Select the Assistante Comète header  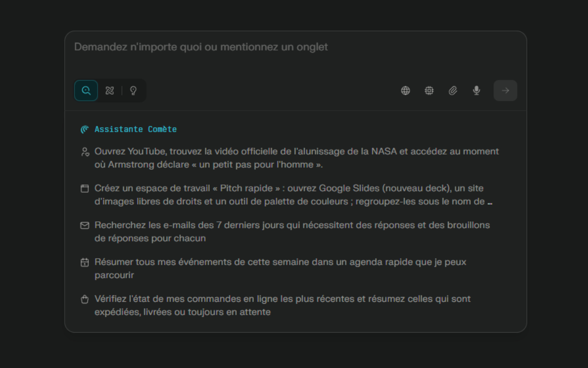[136, 129]
